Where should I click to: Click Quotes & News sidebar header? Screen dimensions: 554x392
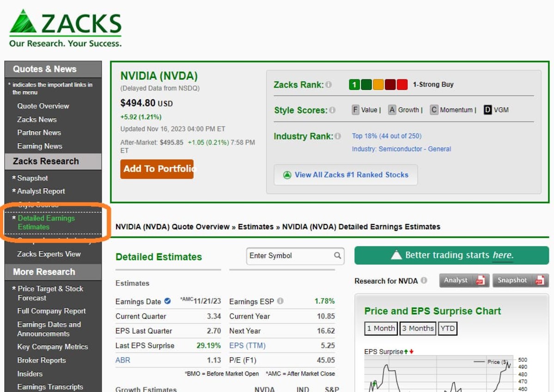(53, 69)
